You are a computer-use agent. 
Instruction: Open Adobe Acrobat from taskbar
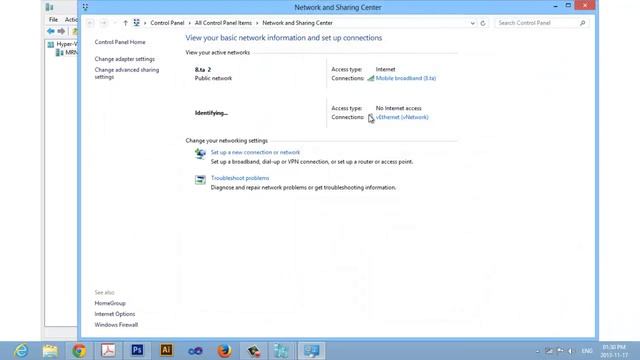tap(108, 351)
